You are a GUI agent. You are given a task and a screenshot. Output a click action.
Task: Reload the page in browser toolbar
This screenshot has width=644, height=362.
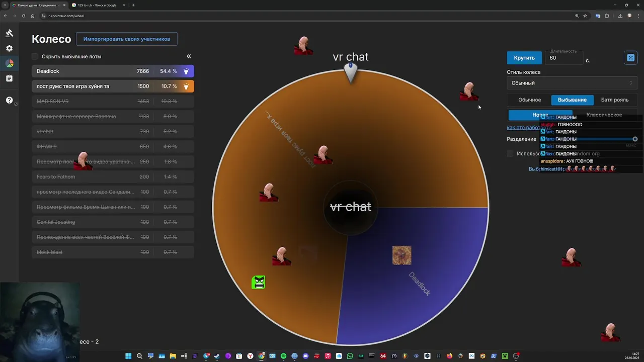(23, 16)
